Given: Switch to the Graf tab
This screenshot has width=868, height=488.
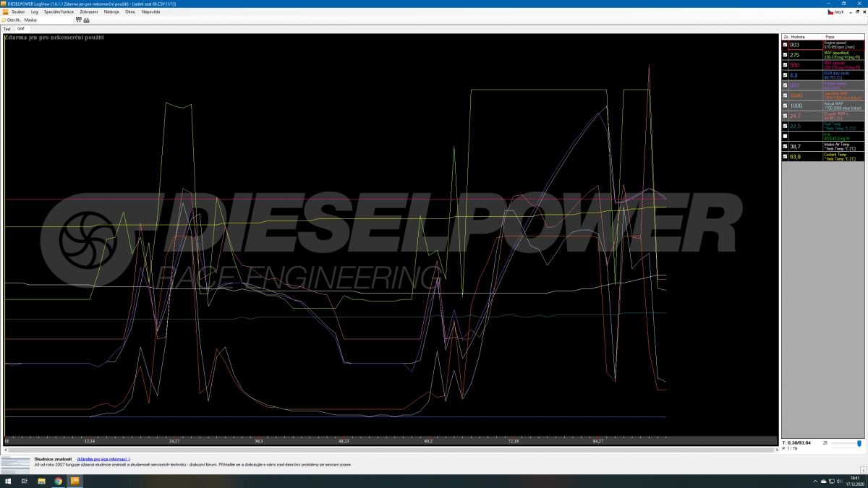Looking at the screenshot, I should (21, 29).
